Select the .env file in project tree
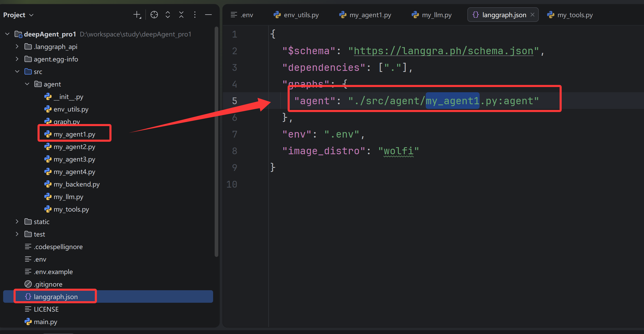The image size is (644, 334). pyautogui.click(x=40, y=259)
